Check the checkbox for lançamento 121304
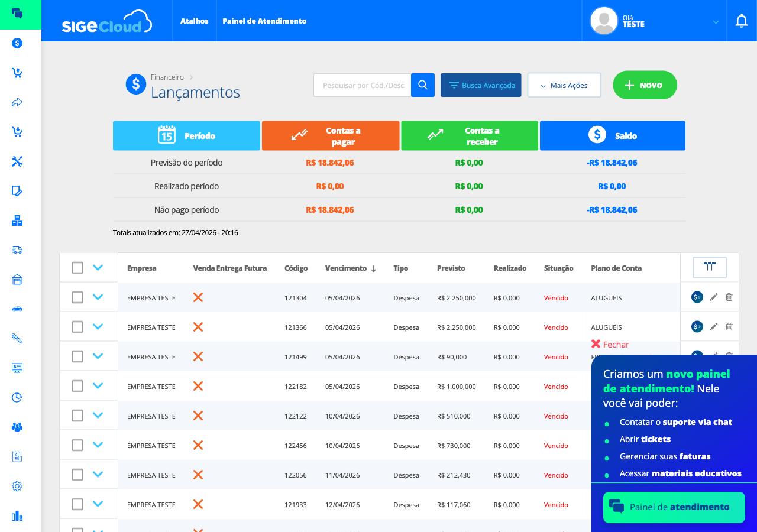 point(77,297)
